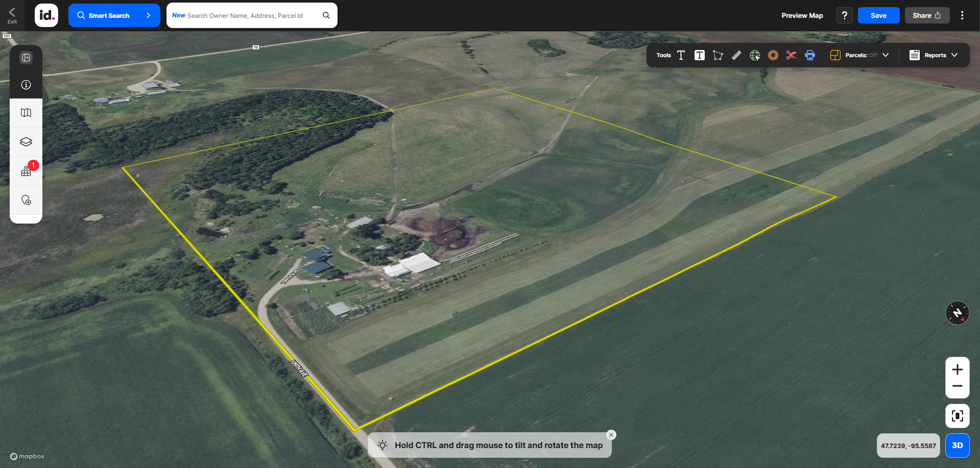This screenshot has height=468, width=980.
Task: Open the Reports dropdown menu
Action: click(934, 55)
